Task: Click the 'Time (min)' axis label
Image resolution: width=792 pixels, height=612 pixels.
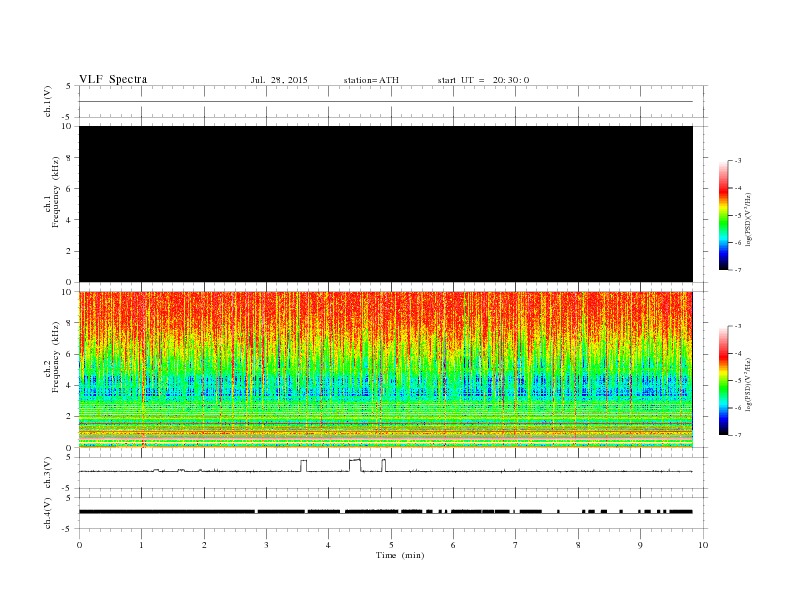Action: [400, 555]
